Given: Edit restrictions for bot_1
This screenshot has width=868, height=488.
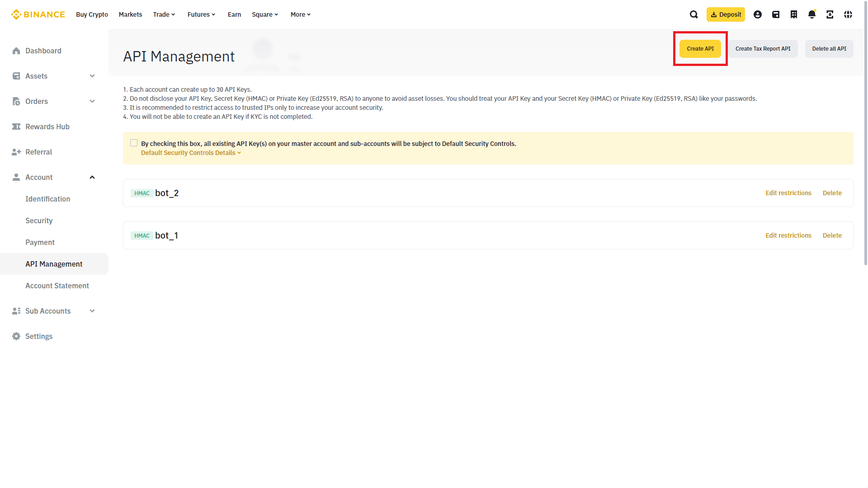Looking at the screenshot, I should click(788, 235).
